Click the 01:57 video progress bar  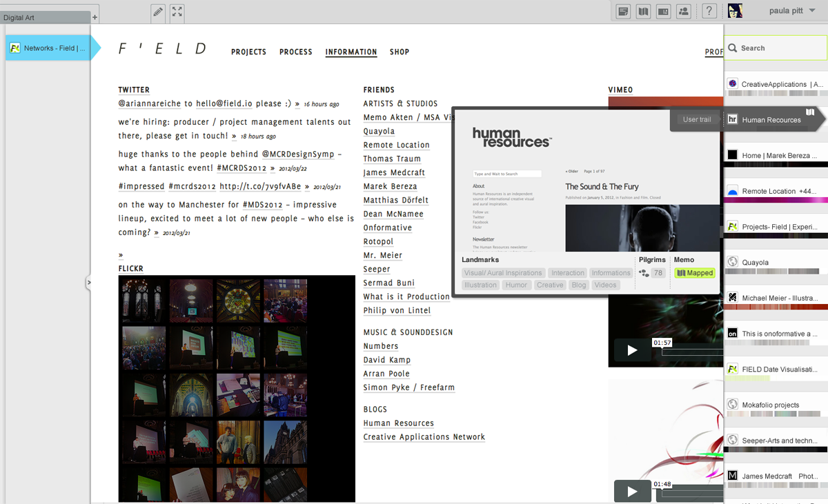pos(692,352)
